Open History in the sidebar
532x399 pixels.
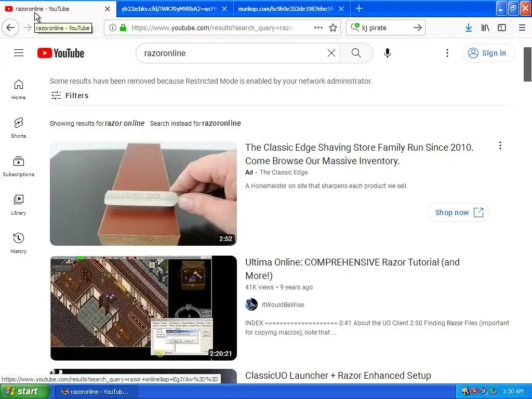pos(18,243)
